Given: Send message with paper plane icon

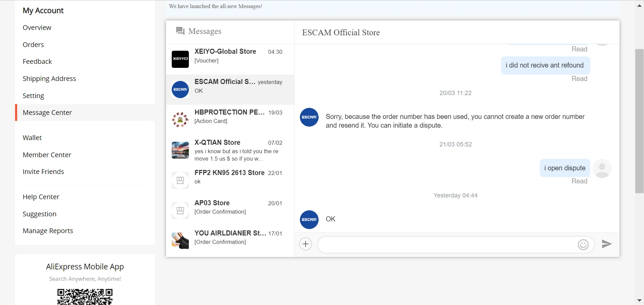Looking at the screenshot, I should click(607, 244).
